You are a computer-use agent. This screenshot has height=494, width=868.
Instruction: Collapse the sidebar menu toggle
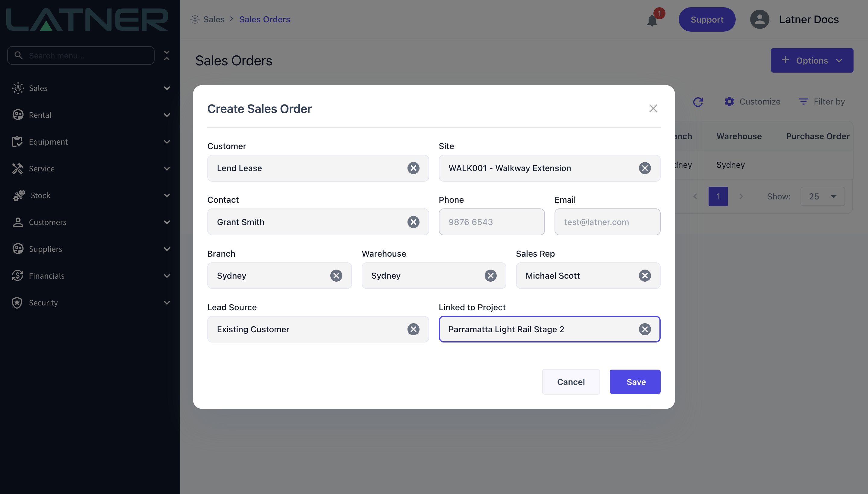click(166, 55)
